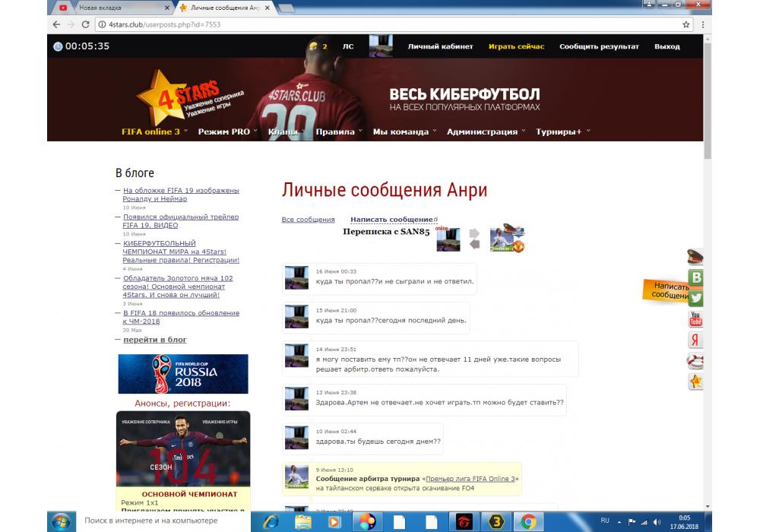
Task: Close the Личные сообщения tab
Action: click(267, 8)
